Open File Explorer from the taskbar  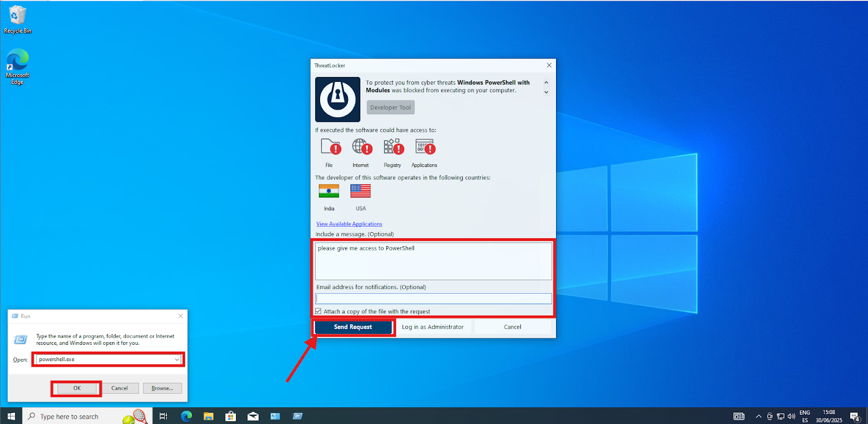tap(208, 416)
